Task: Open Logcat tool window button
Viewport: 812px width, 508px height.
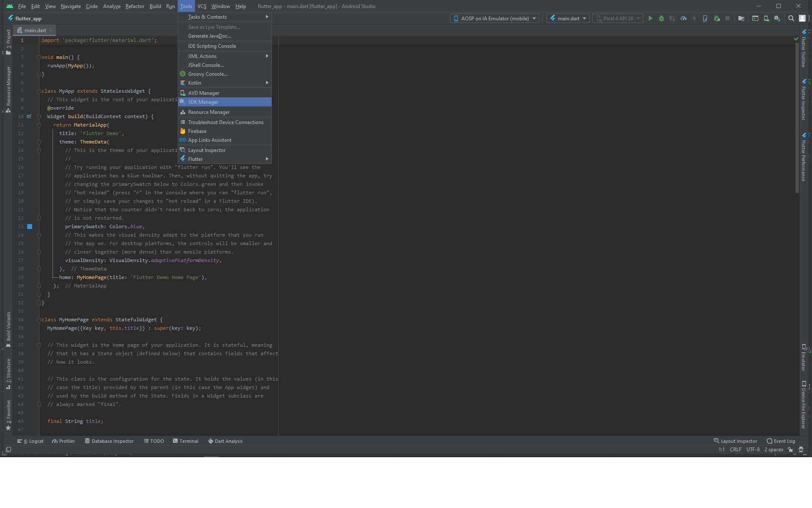Action: [30, 441]
